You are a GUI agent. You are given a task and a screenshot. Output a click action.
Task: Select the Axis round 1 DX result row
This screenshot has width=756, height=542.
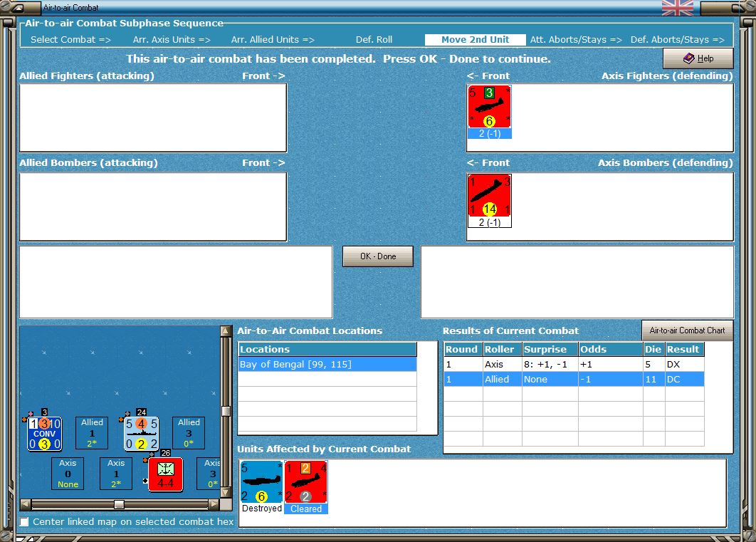point(574,365)
